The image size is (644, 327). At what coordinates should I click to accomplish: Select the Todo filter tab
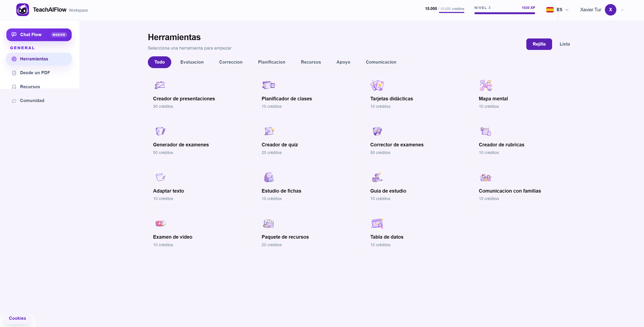[x=159, y=62]
